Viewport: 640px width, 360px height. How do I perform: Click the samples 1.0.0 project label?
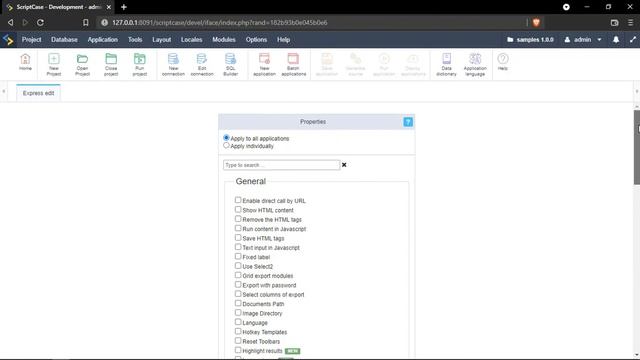[x=530, y=40]
